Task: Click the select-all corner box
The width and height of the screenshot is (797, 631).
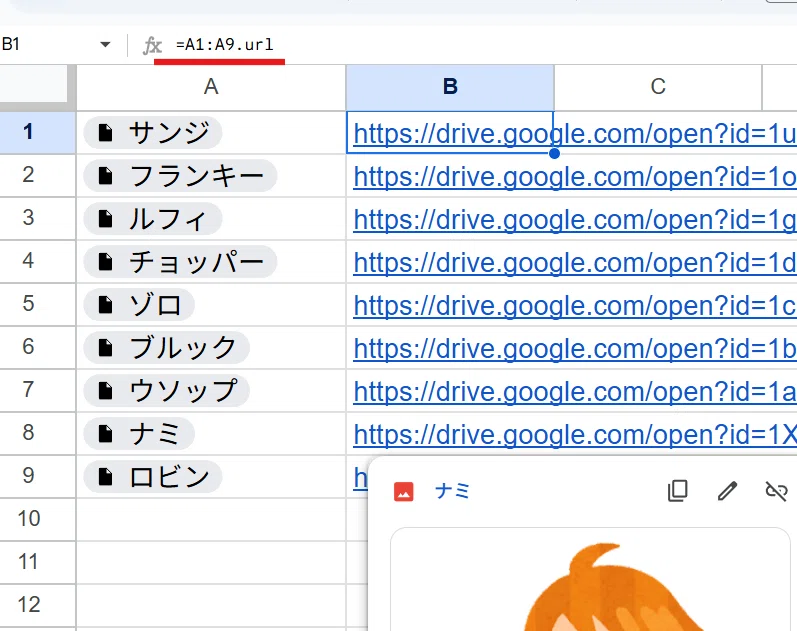Action: (34, 84)
